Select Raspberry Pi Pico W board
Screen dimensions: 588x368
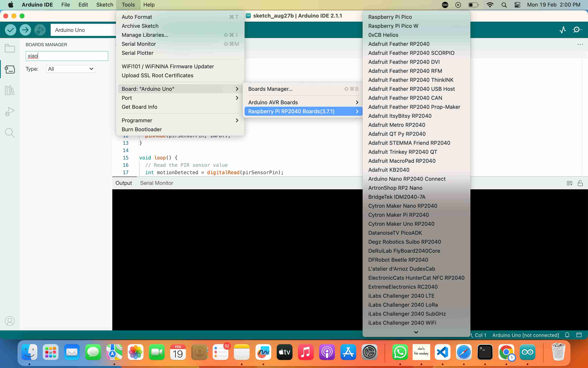click(416, 26)
